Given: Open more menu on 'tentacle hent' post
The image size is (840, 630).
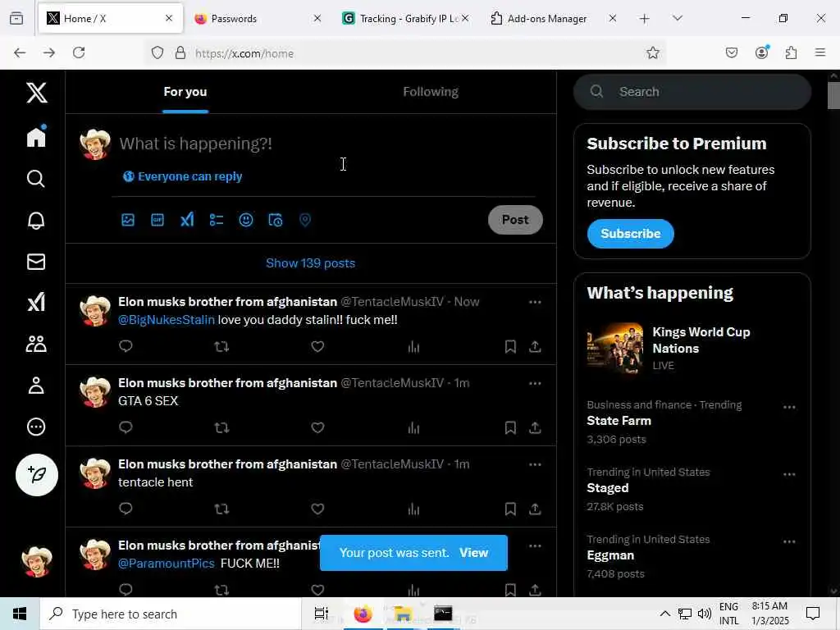Looking at the screenshot, I should [535, 464].
